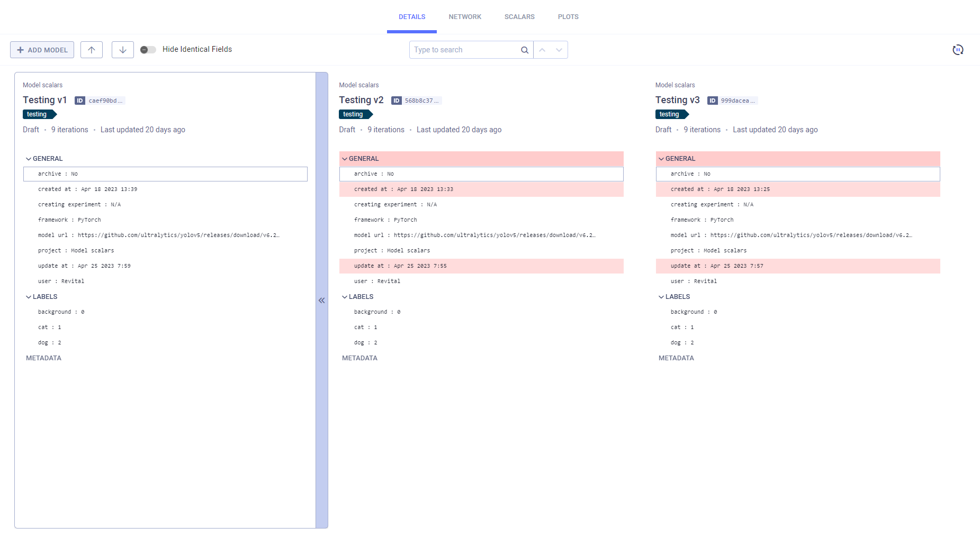
Task: Open the SCALARS tab
Action: tap(519, 17)
